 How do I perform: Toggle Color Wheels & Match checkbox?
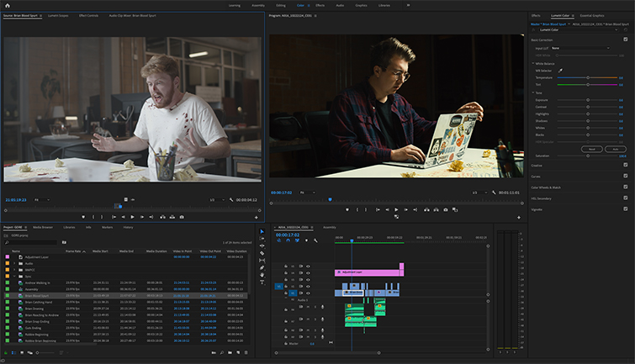(x=625, y=187)
